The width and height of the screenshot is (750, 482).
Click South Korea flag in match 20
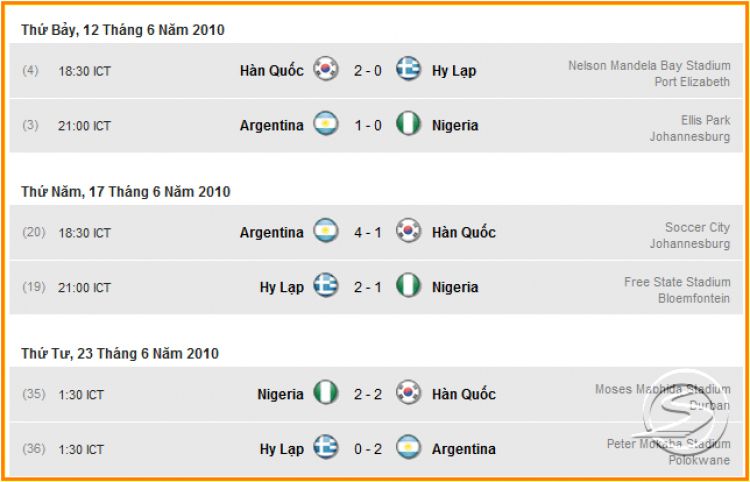[408, 231]
